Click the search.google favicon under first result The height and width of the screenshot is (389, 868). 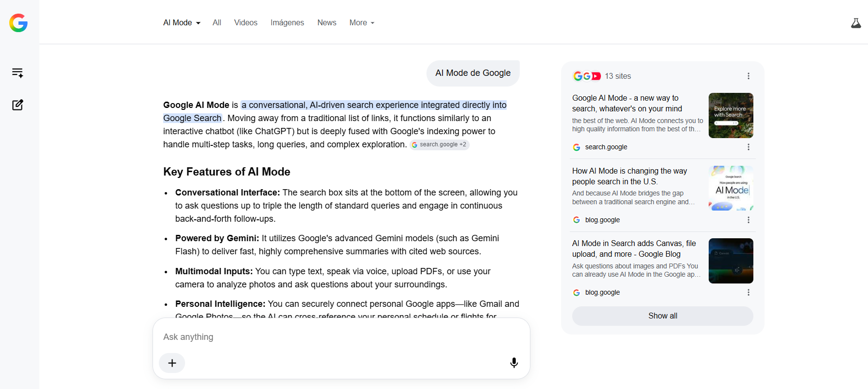[577, 147]
